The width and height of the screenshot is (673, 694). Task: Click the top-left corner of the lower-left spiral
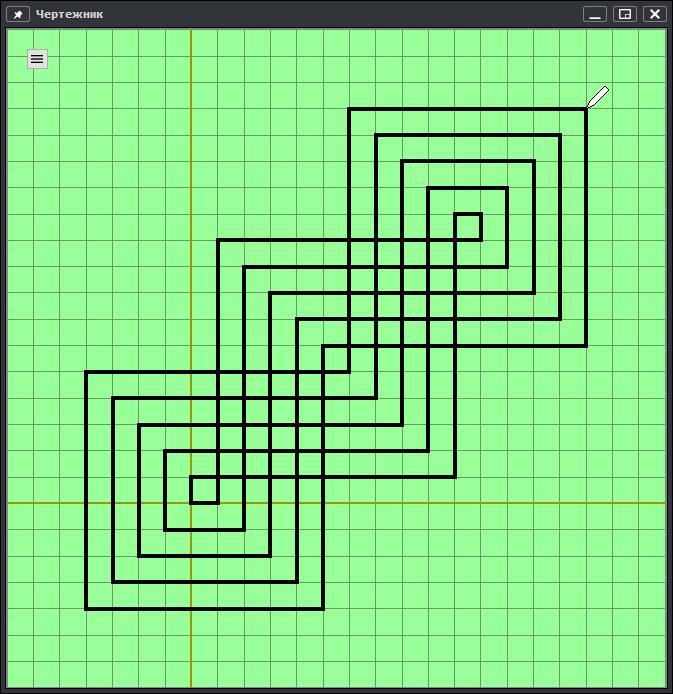pos(86,372)
